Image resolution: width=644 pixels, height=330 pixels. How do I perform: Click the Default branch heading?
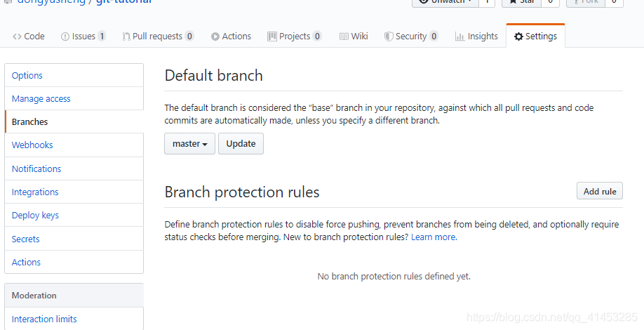[x=213, y=76]
